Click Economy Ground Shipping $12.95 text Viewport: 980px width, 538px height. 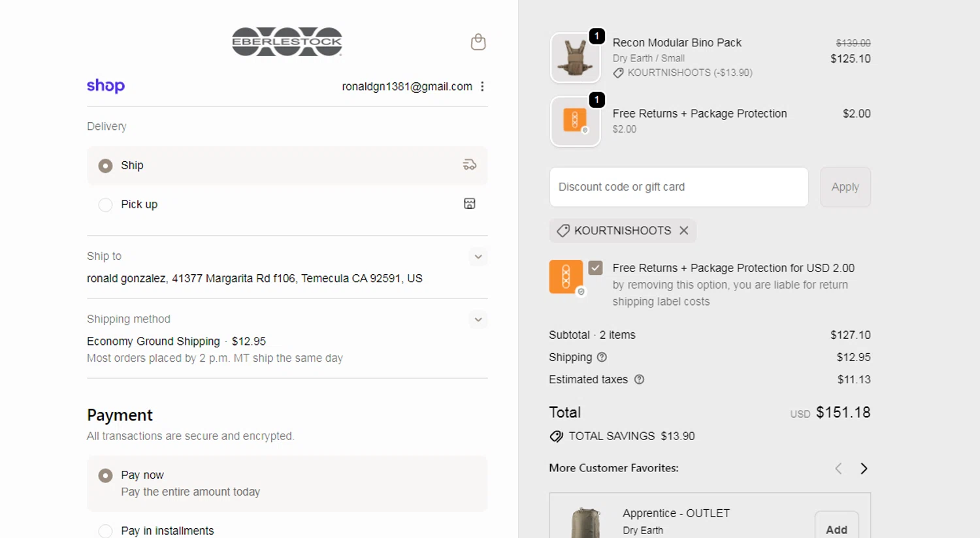tap(176, 341)
